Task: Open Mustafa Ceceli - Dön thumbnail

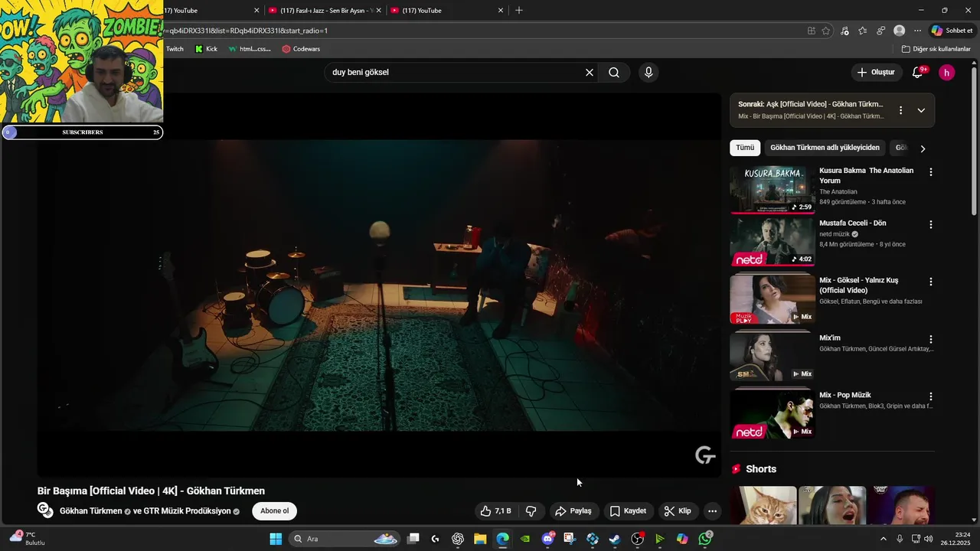Action: tap(773, 242)
